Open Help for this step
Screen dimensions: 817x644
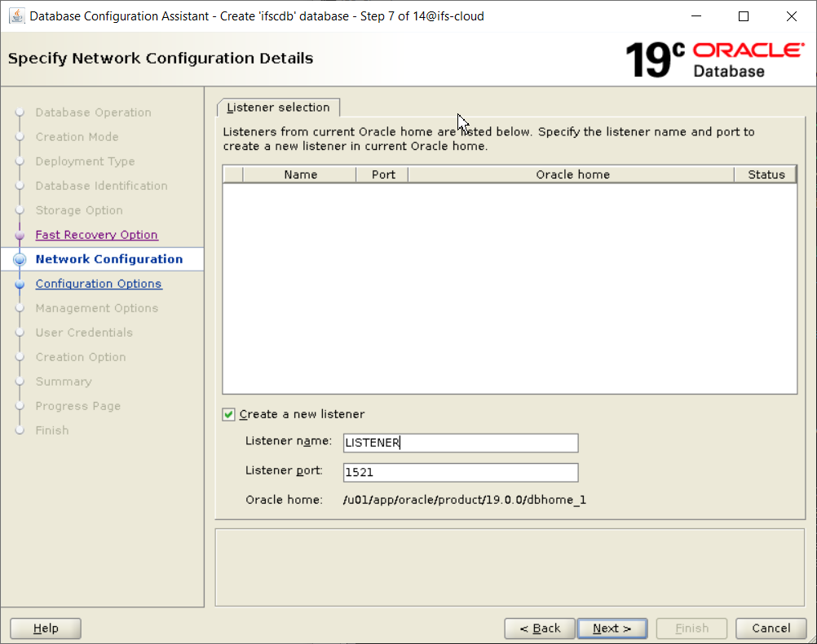46,629
